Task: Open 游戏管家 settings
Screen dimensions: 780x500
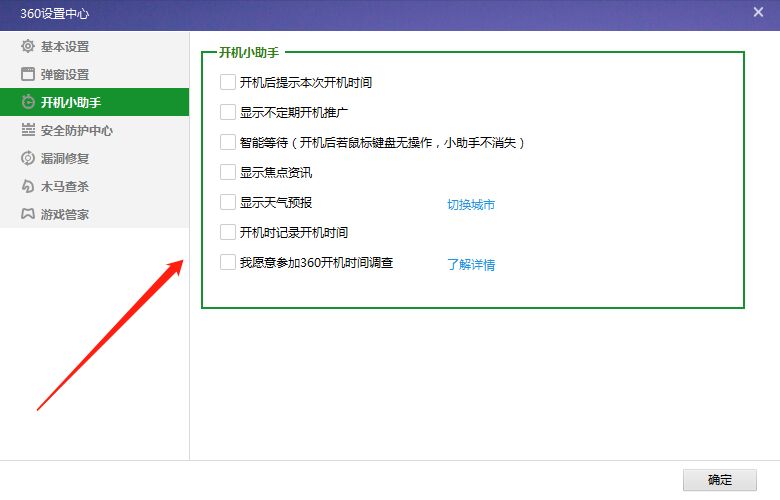Action: click(x=95, y=214)
